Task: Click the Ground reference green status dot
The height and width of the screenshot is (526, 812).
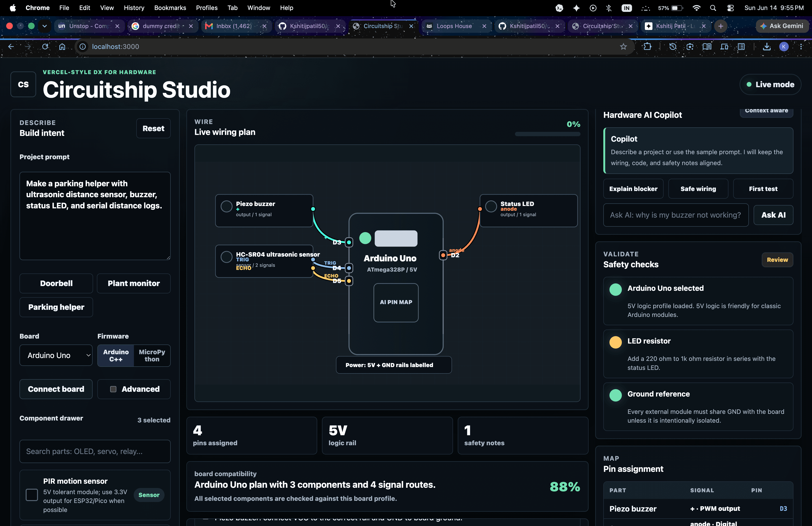Action: 615,395
